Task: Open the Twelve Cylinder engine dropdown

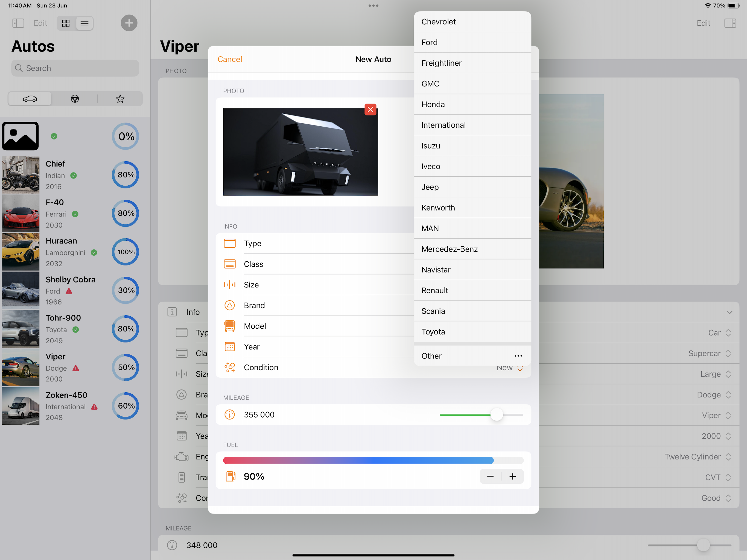Action: 698,457
